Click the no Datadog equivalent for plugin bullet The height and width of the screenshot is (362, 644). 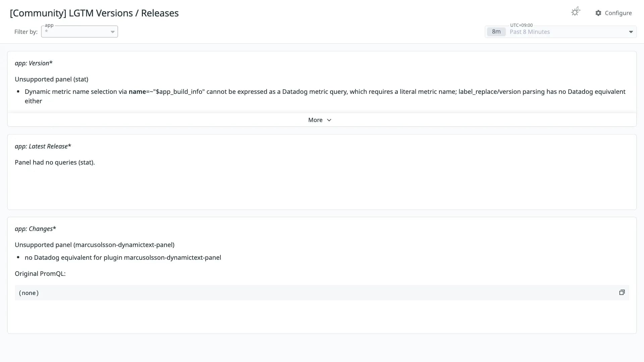123,257
